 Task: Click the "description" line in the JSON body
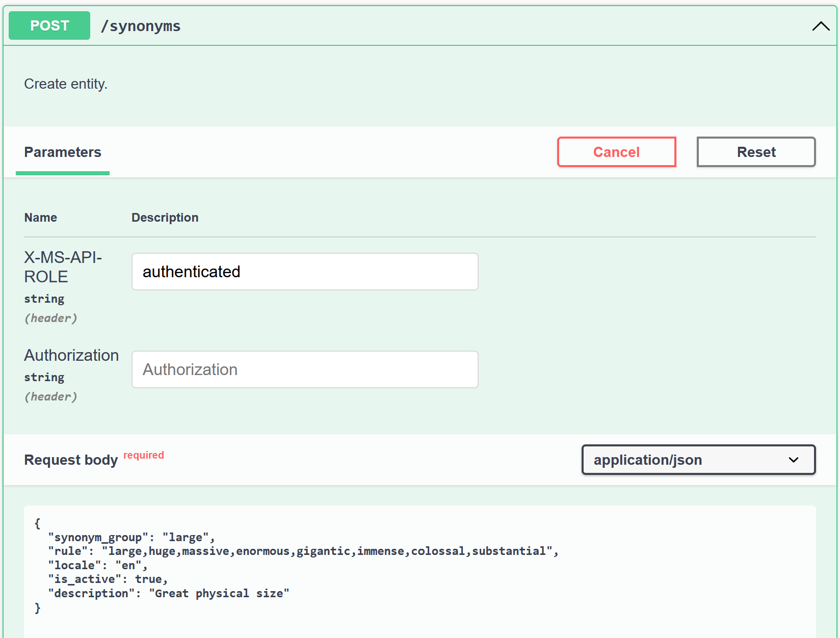tap(168, 594)
